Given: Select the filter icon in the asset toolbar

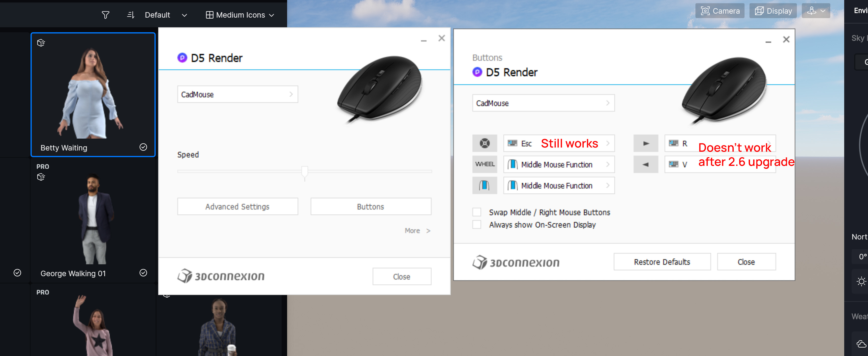Looking at the screenshot, I should [x=105, y=14].
